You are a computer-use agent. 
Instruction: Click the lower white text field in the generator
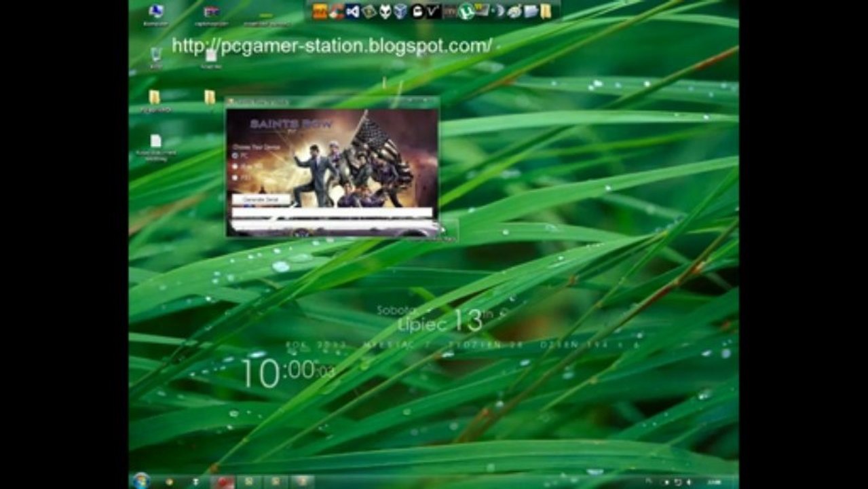(x=332, y=224)
